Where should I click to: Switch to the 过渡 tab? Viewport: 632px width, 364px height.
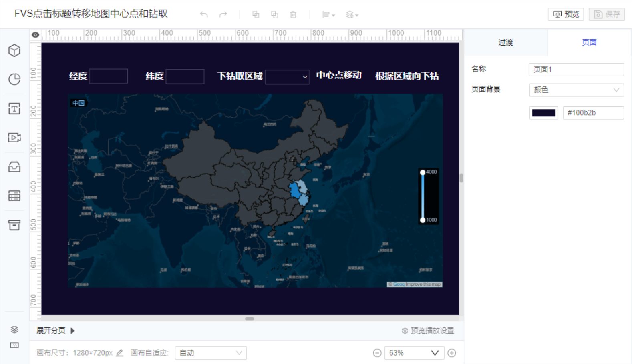click(506, 42)
